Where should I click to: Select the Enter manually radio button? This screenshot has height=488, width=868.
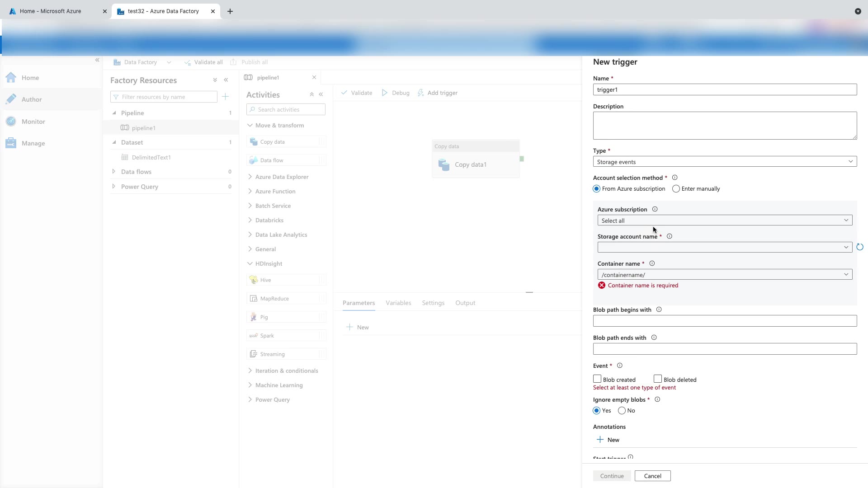676,189
